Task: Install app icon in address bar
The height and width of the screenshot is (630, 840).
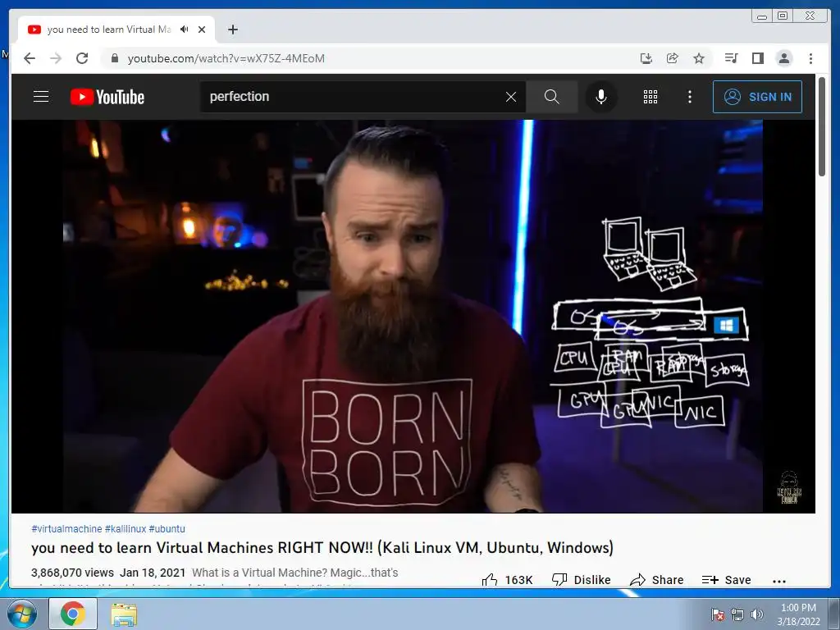Action: pos(646,58)
